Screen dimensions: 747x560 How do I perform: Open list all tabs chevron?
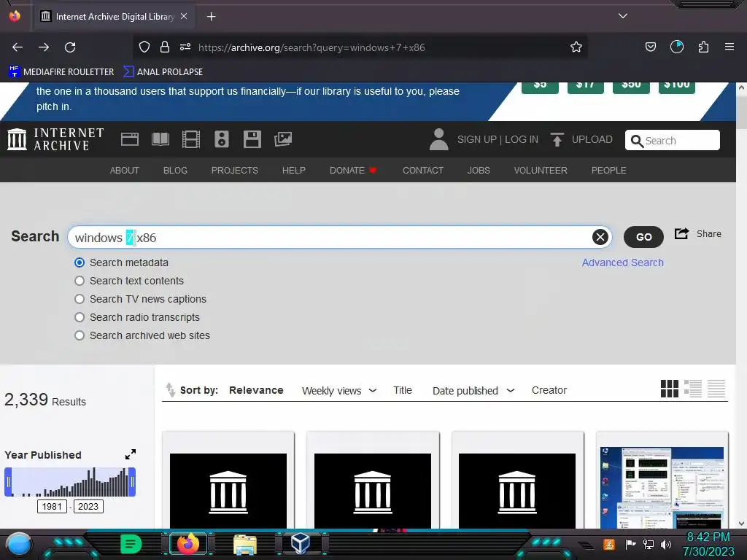(x=623, y=16)
